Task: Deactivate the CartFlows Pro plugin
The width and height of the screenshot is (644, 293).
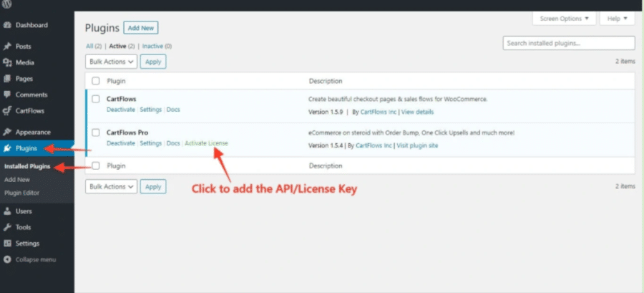Action: click(121, 143)
